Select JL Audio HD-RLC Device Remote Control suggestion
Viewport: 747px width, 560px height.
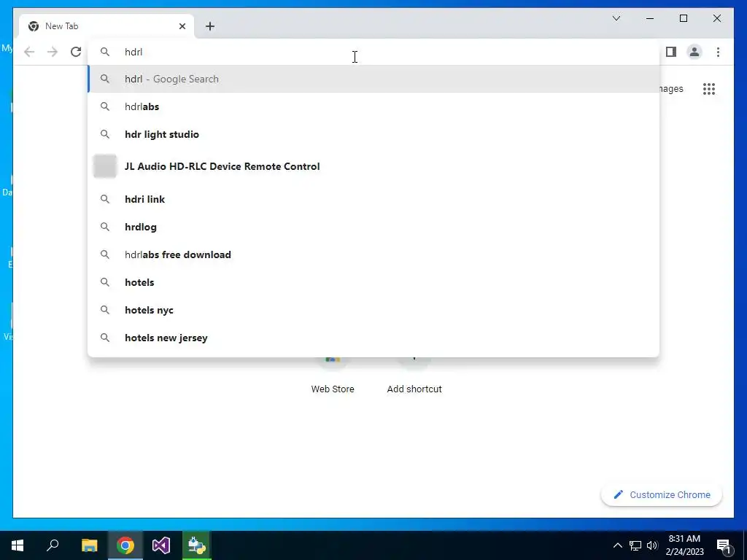tap(374, 166)
